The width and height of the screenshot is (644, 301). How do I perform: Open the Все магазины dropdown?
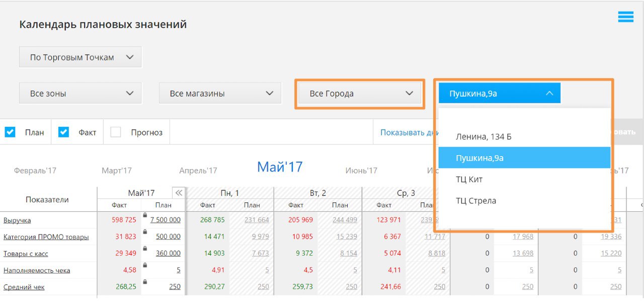point(220,94)
